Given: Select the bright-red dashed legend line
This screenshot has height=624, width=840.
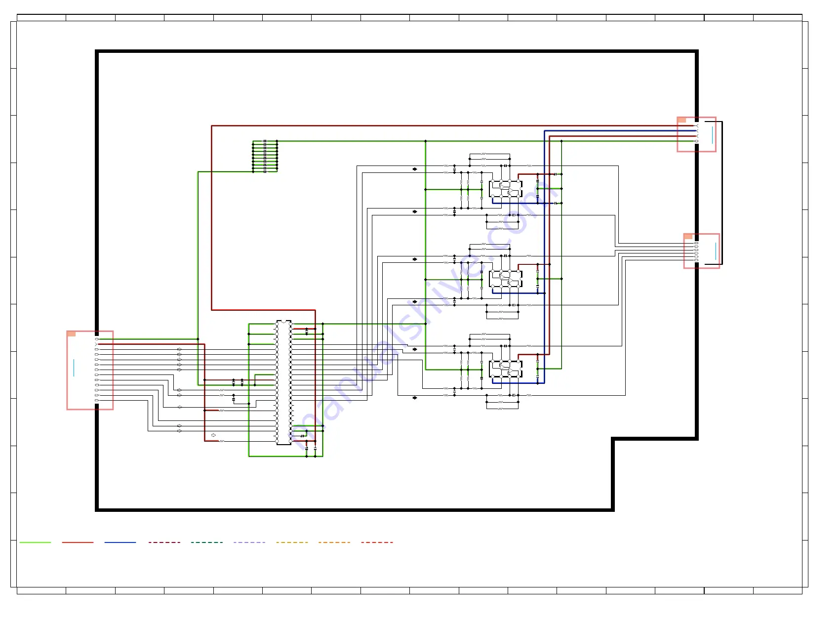Looking at the screenshot, I should [x=377, y=542].
